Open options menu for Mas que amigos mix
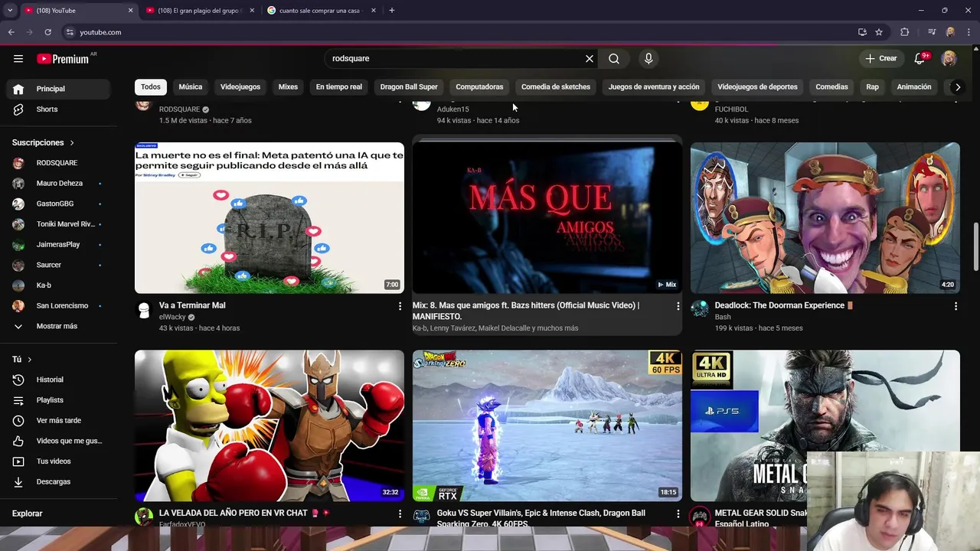Image resolution: width=980 pixels, height=551 pixels. [x=678, y=306]
